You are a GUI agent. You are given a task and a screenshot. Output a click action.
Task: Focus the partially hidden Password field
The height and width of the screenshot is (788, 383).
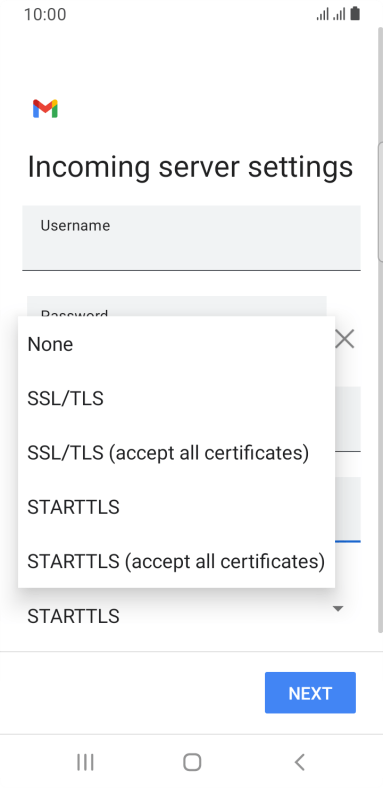[176, 306]
